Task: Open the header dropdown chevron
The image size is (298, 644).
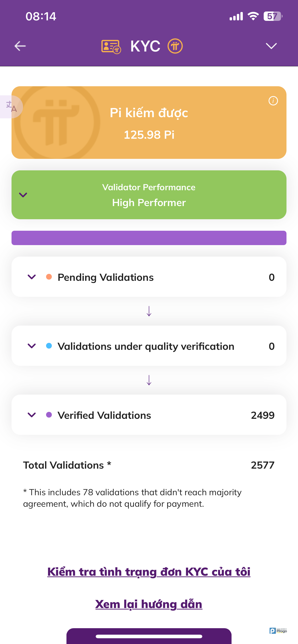Action: (271, 46)
